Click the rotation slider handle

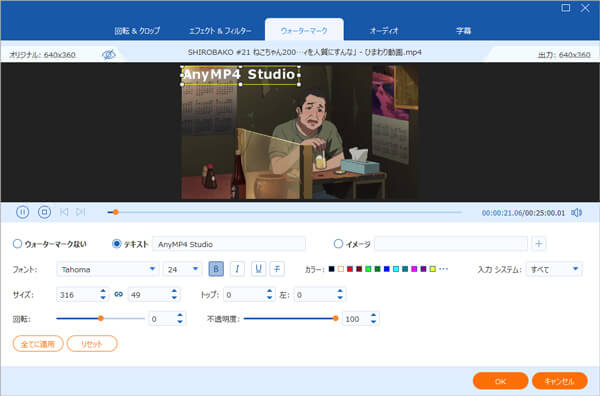(x=101, y=318)
